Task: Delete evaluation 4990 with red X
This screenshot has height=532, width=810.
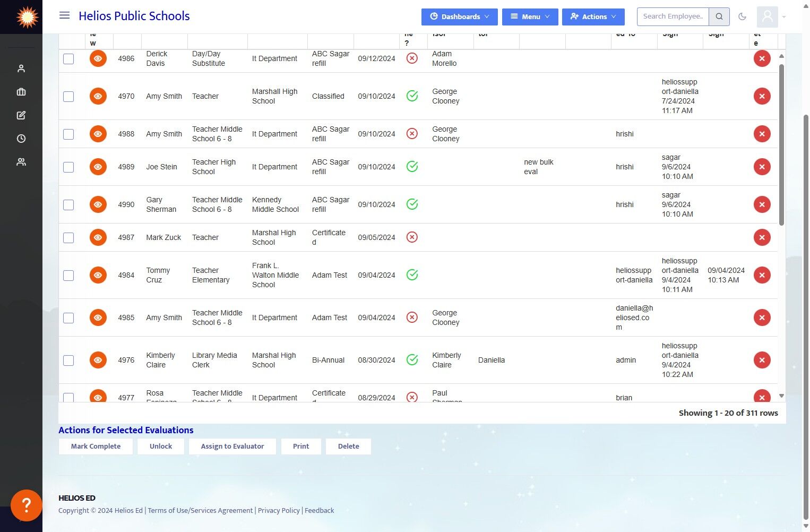Action: [x=762, y=204]
